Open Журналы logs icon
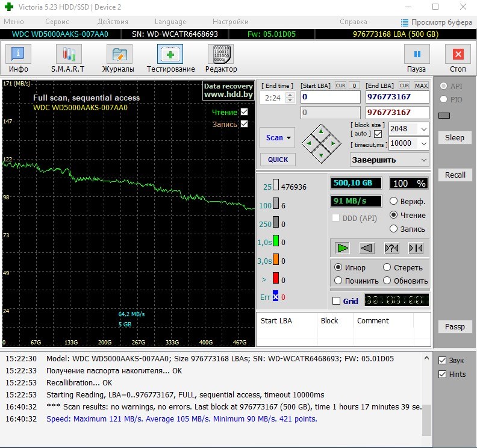Image resolution: width=477 pixels, height=448 pixels. (x=119, y=55)
